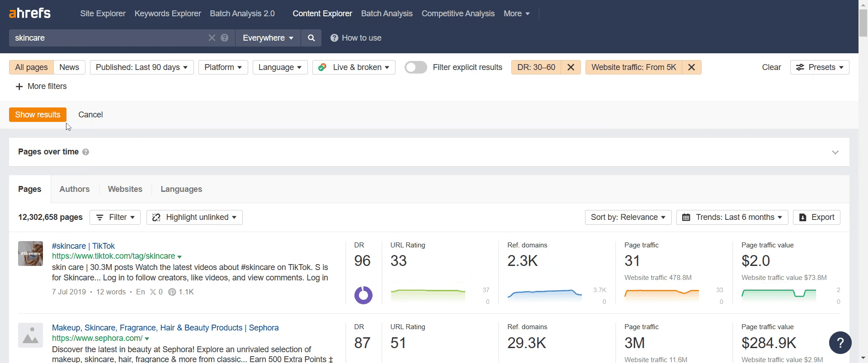This screenshot has width=868, height=363.
Task: Open the help chat bubble
Action: [840, 343]
